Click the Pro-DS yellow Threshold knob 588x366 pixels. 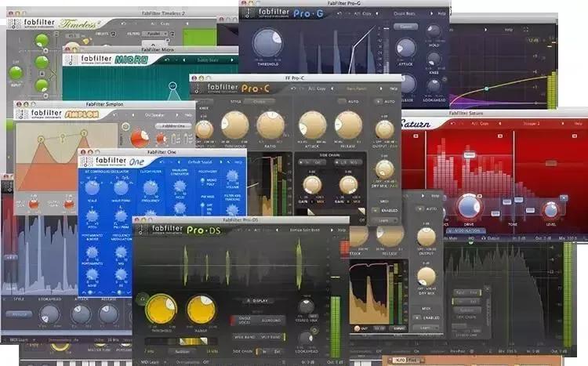(x=161, y=309)
